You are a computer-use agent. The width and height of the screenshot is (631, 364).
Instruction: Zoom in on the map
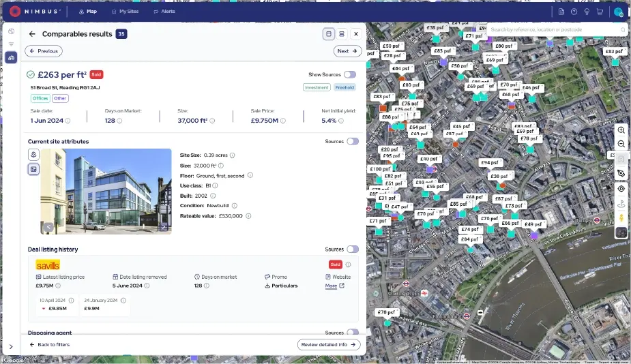621,130
